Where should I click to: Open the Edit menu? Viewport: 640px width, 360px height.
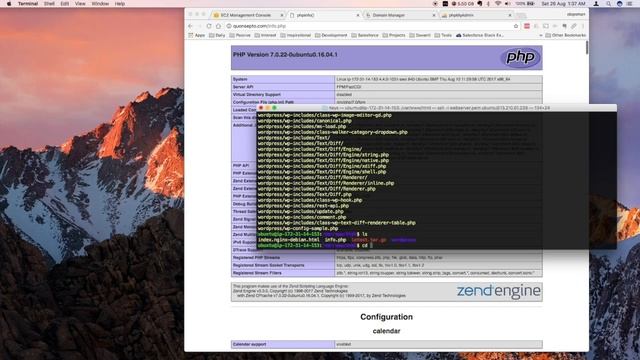64,4
